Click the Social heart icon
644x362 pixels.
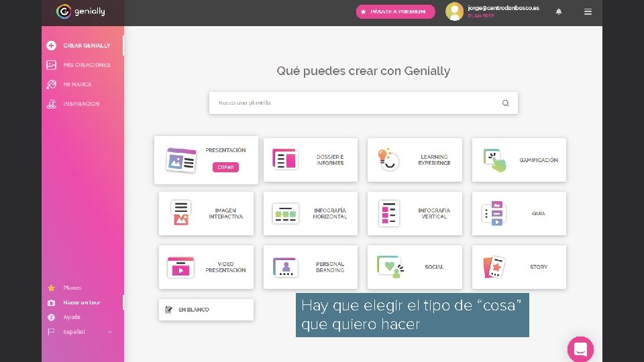tap(390, 267)
